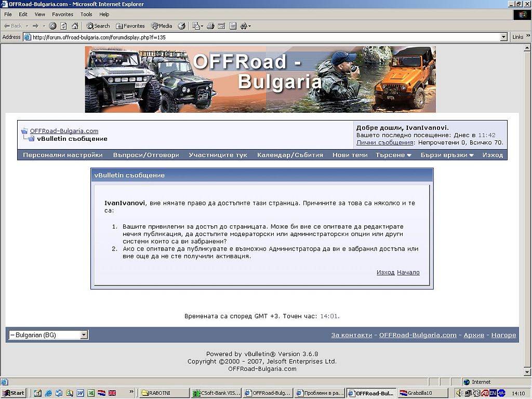Open Въпроси/Отговори in forum navbar
Image resolution: width=532 pixels, height=399 pixels.
[x=146, y=155]
